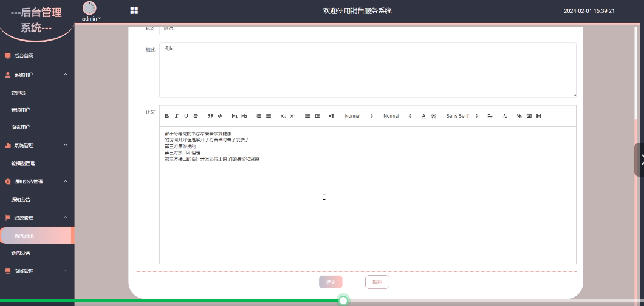This screenshot has width=644, height=306.
Task: Insert a code block with the code icon
Action: (x=220, y=116)
